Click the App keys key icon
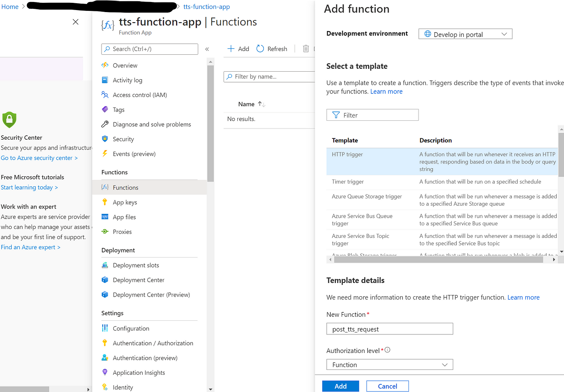Viewport: 564px width, 392px height. (105, 202)
